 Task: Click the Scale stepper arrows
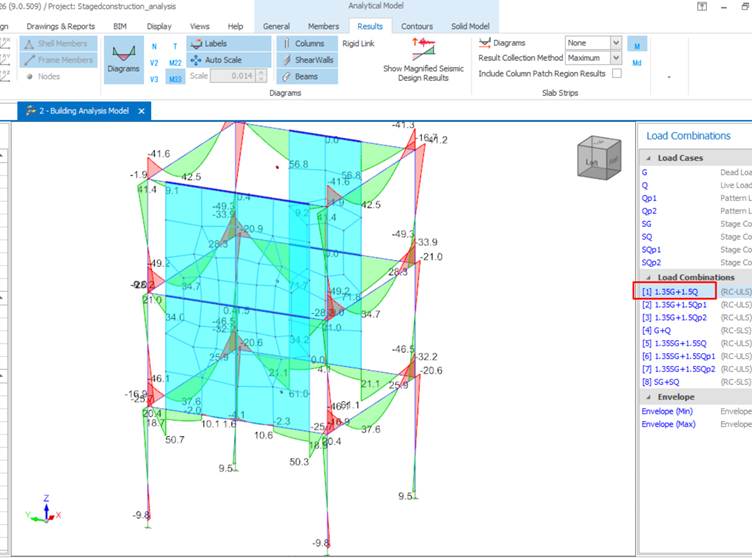click(x=261, y=76)
